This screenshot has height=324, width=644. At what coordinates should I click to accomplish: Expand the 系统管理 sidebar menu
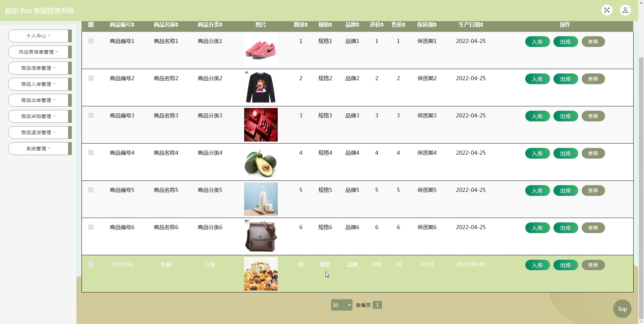pos(40,149)
